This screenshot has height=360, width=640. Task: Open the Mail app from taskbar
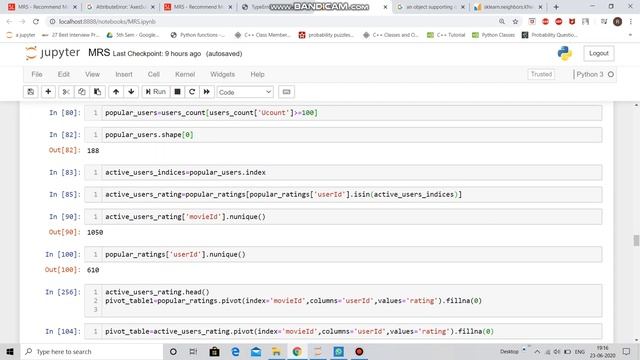(x=256, y=352)
